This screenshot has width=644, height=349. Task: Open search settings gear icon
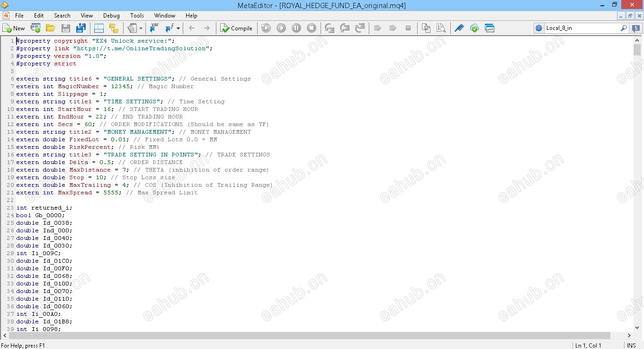(x=539, y=28)
